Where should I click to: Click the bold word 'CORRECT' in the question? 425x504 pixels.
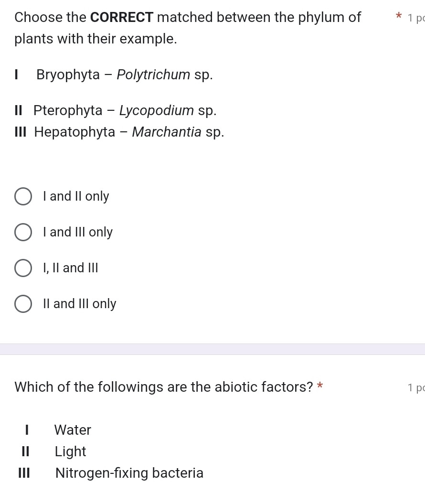point(121,17)
